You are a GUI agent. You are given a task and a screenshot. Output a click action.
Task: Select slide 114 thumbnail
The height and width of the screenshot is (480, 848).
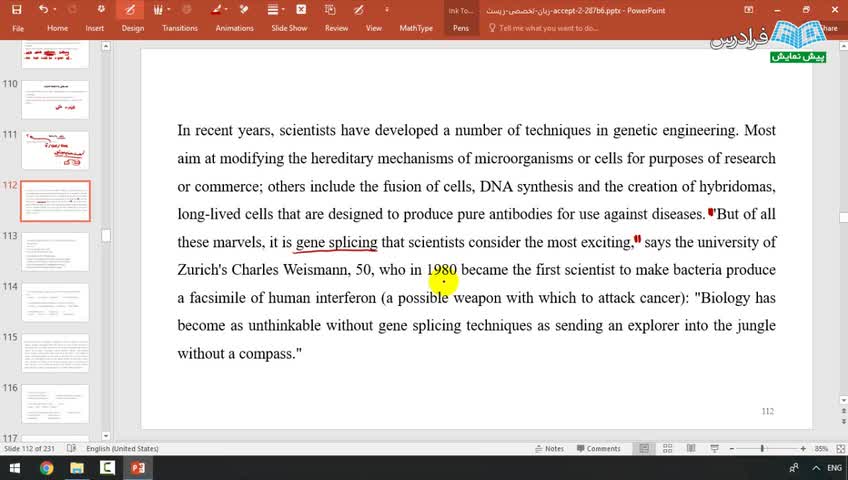pos(55,303)
